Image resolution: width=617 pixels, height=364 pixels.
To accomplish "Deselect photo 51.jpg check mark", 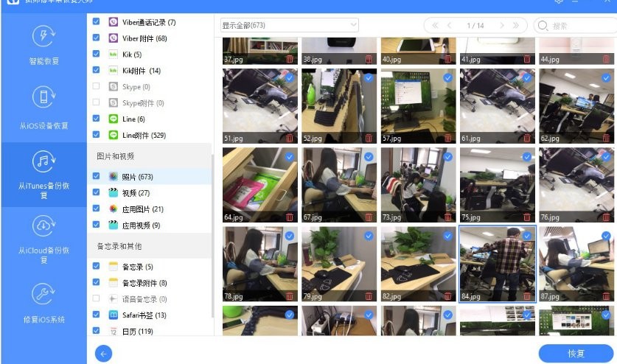I will [x=290, y=78].
